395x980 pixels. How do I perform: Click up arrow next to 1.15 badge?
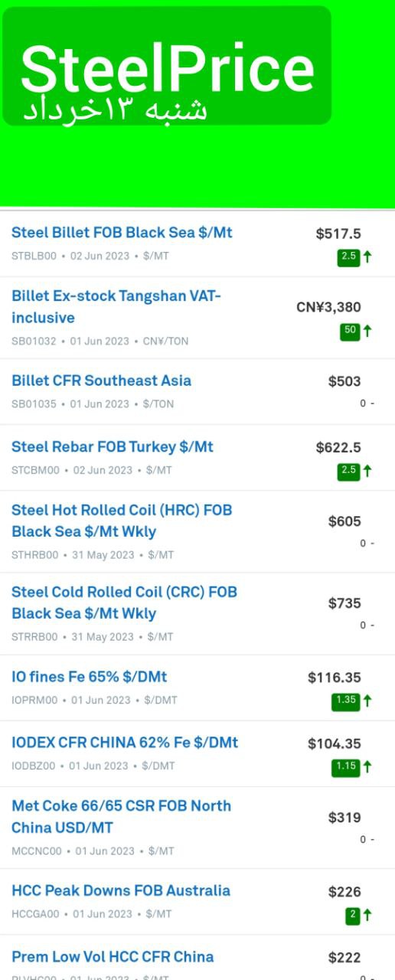tap(367, 767)
